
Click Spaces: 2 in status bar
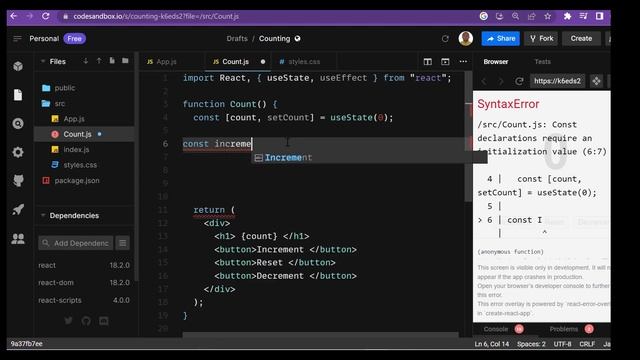pyautogui.click(x=531, y=344)
